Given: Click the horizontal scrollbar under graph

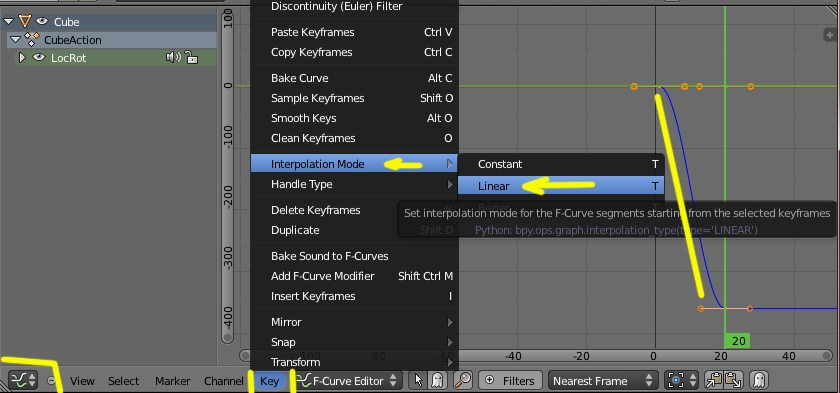Looking at the screenshot, I should tap(537, 356).
